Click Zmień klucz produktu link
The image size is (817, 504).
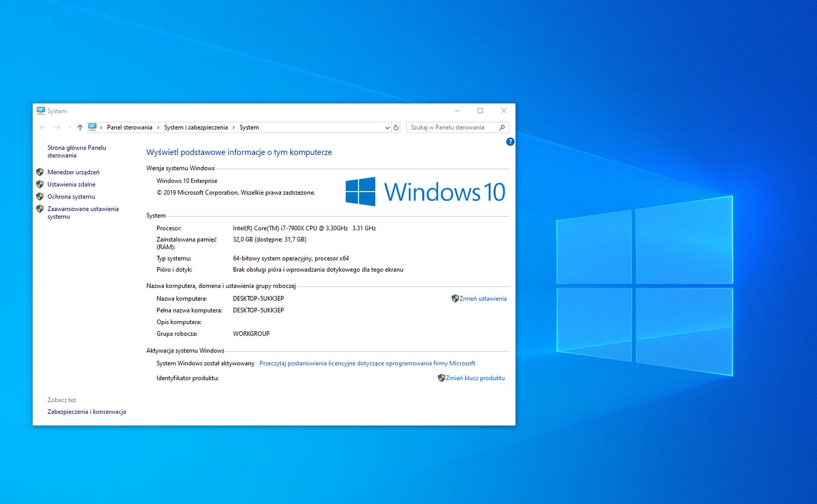(475, 378)
